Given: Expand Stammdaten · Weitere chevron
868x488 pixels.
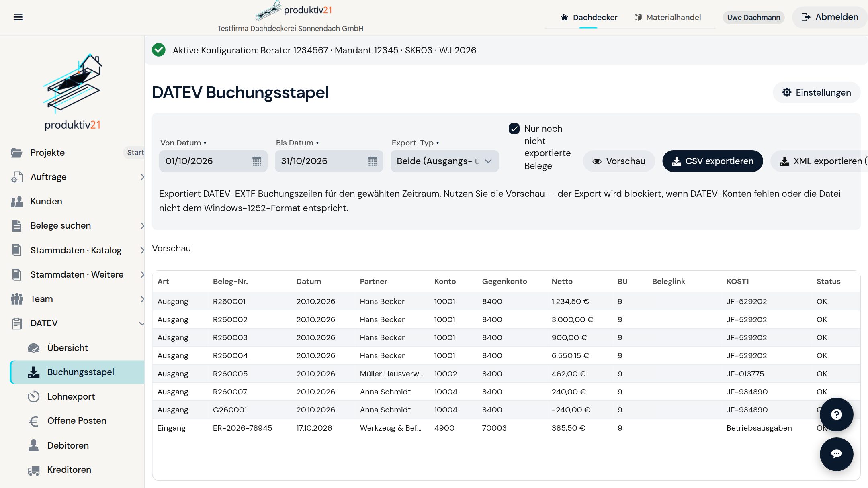Looking at the screenshot, I should point(142,275).
